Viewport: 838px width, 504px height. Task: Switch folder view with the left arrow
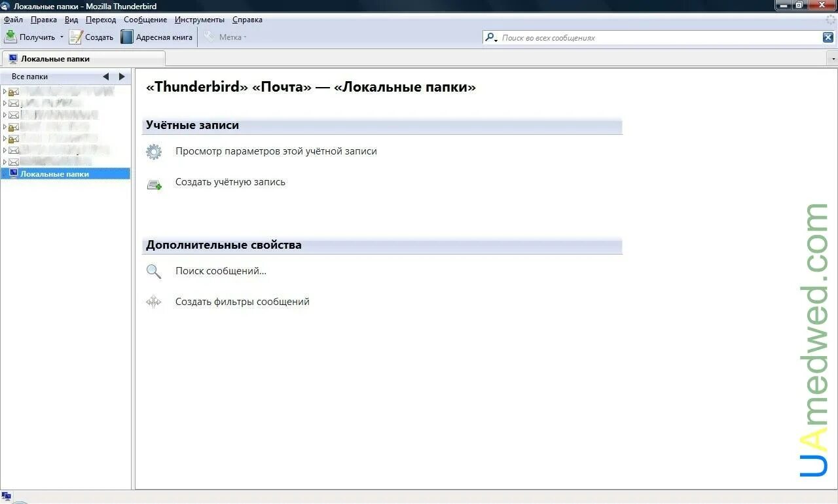(106, 77)
